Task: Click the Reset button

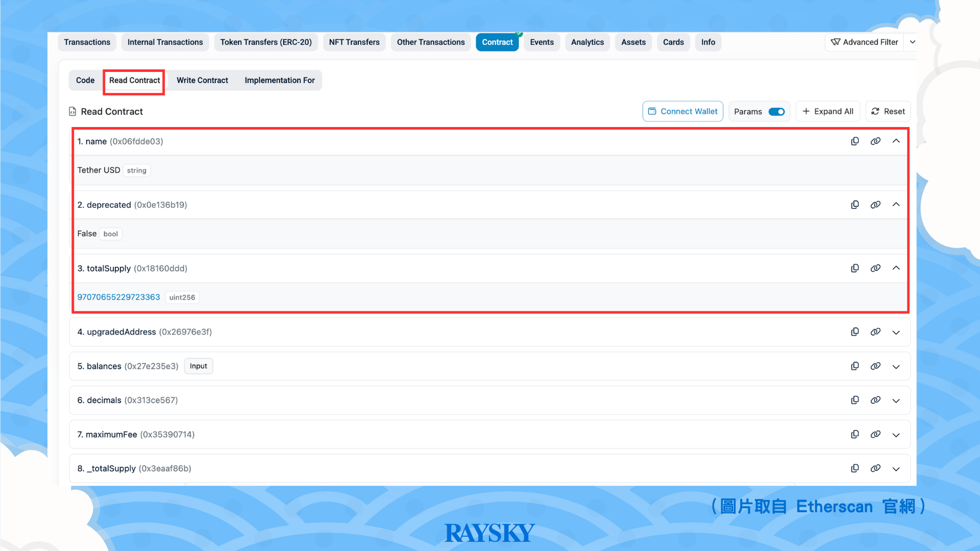Action: (888, 111)
